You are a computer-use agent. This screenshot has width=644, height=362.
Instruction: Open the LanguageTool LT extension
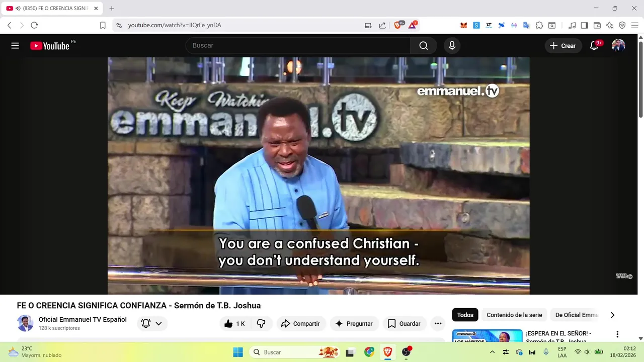tap(489, 25)
